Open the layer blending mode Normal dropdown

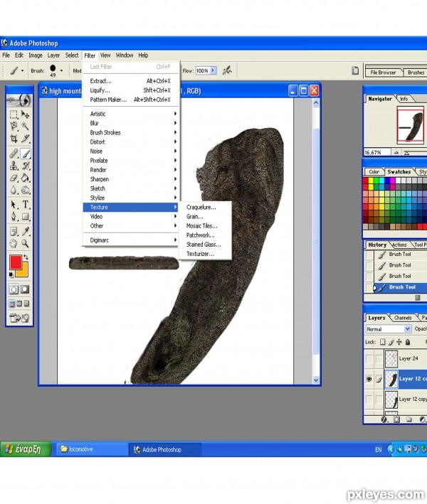point(407,329)
